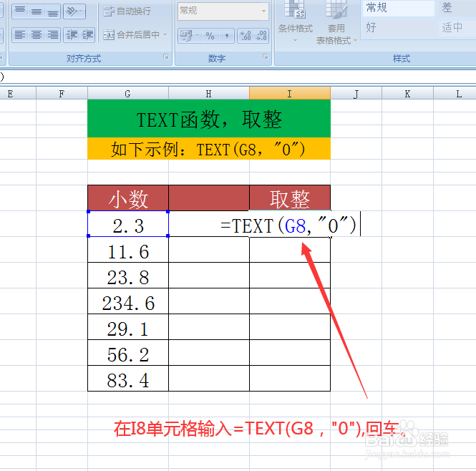The image size is (476, 471).
Task: Click the formula =TEXT(G8,"0") edit cell
Action: click(290, 224)
